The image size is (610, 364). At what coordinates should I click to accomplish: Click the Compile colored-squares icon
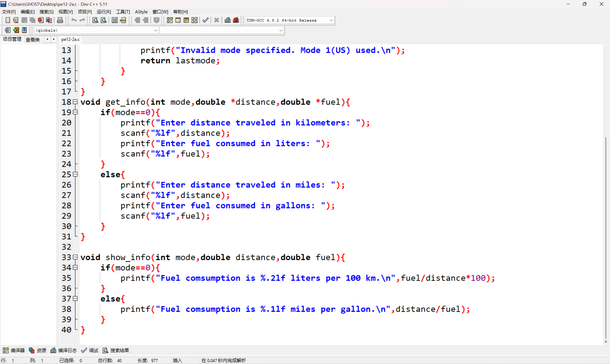point(170,20)
